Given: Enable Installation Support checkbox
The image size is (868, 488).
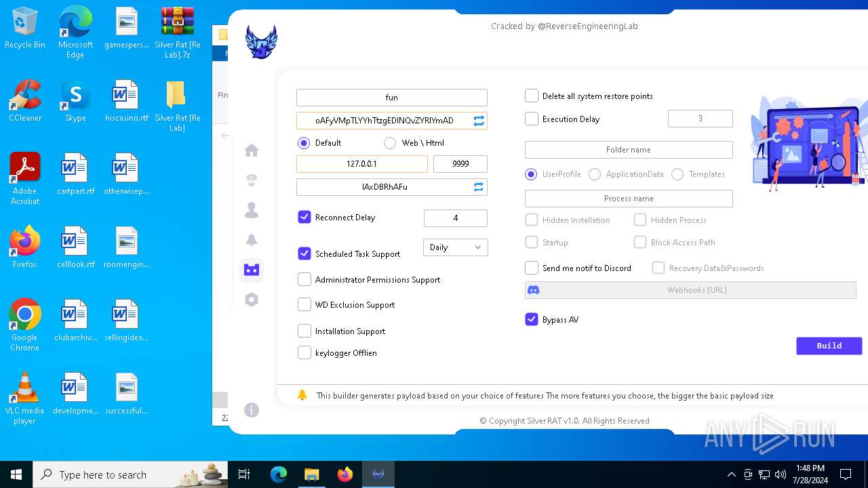Looking at the screenshot, I should pyautogui.click(x=304, y=331).
